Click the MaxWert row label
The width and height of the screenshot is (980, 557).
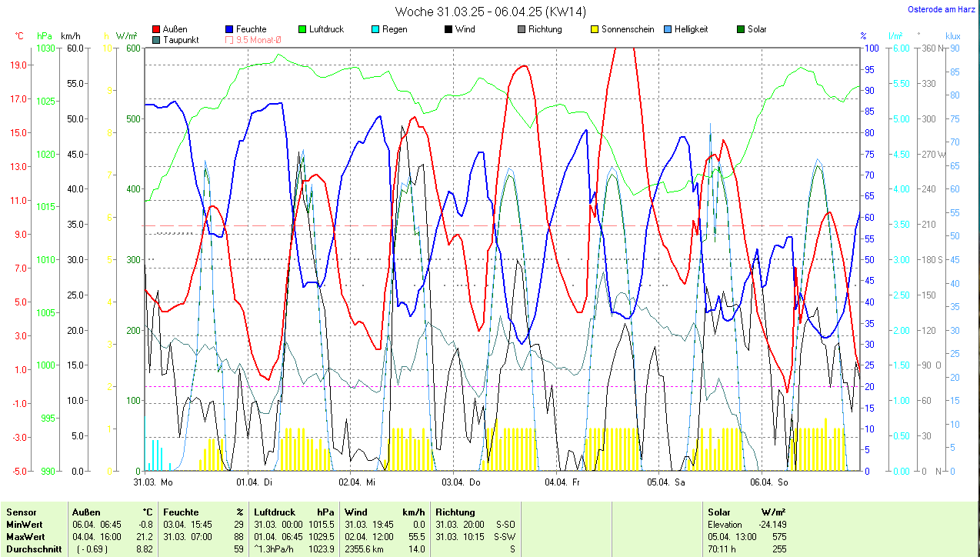pyautogui.click(x=25, y=536)
